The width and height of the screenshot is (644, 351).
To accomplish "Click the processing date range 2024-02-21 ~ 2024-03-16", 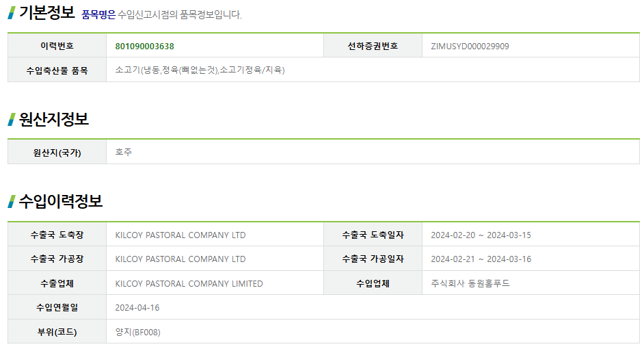I will 481,259.
